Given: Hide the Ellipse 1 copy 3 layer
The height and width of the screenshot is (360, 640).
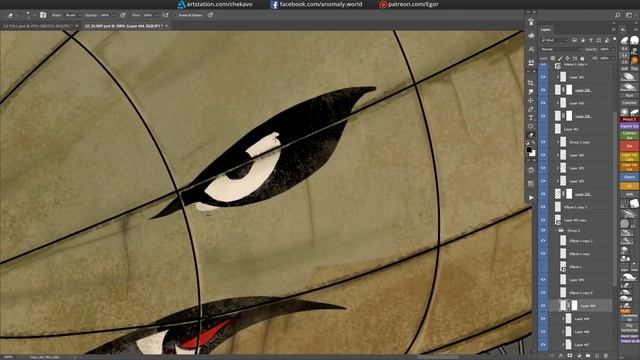Looking at the screenshot, I should 543,207.
